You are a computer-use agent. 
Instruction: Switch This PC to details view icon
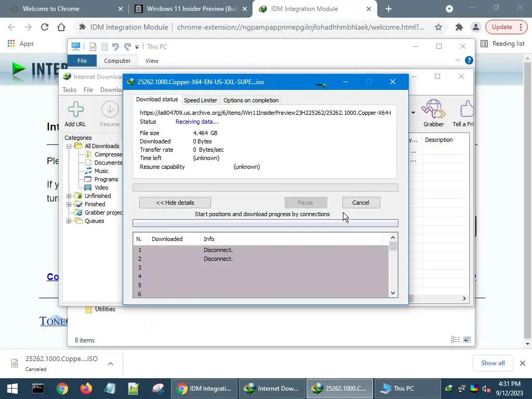click(x=456, y=340)
